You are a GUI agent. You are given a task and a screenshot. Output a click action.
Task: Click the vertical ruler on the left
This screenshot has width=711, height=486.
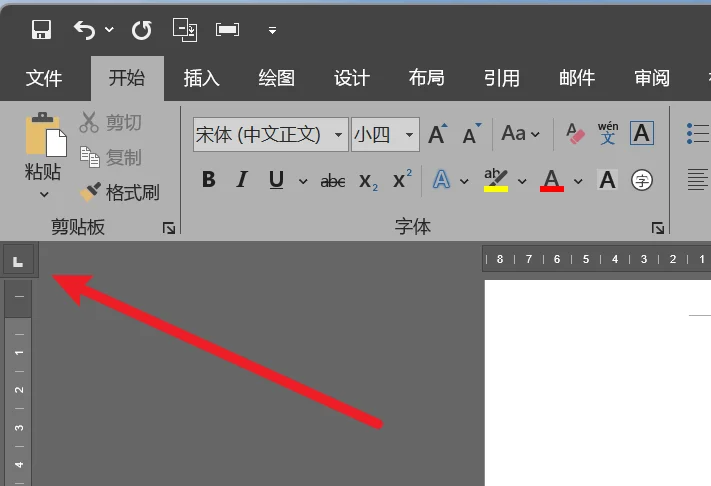tap(18, 383)
